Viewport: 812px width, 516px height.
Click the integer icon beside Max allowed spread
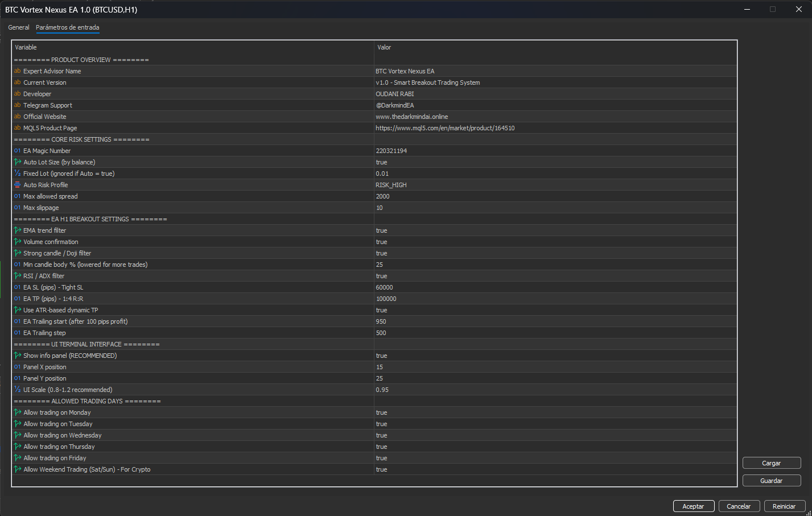tap(17, 196)
